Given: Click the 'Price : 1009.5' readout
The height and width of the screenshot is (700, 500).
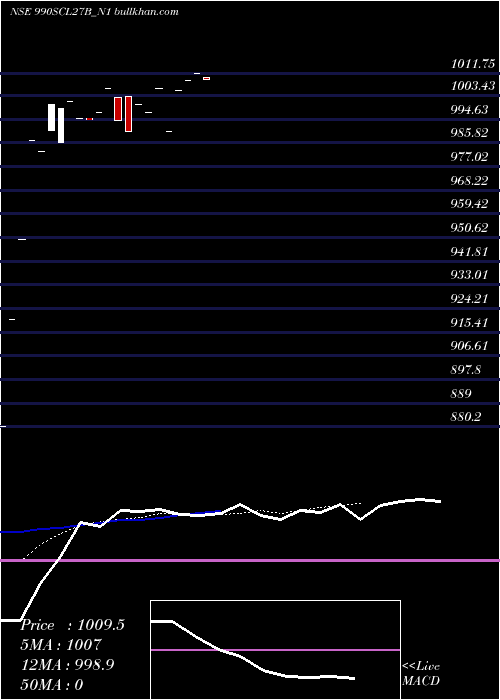Looking at the screenshot, I should pos(72,625).
